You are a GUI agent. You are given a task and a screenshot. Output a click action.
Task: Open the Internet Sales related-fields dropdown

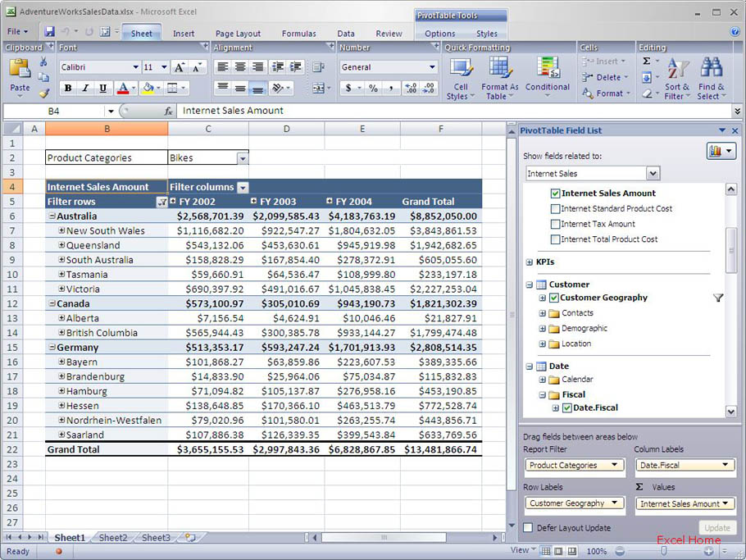point(653,174)
